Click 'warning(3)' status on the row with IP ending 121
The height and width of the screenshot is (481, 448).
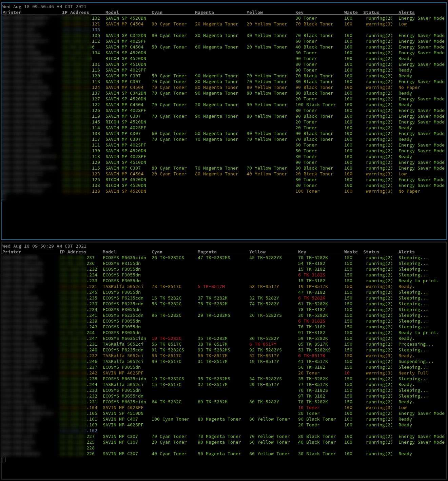pos(379,24)
